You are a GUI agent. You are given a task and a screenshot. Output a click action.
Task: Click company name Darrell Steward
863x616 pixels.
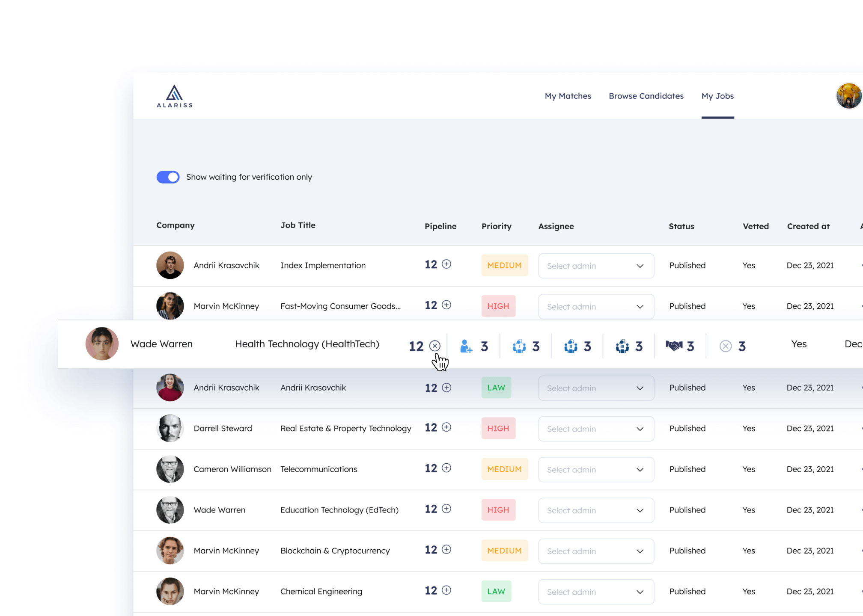coord(223,429)
